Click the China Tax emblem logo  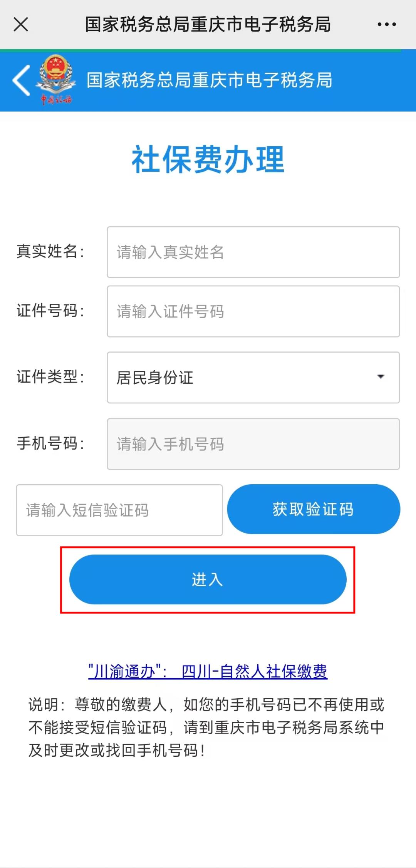[56, 79]
